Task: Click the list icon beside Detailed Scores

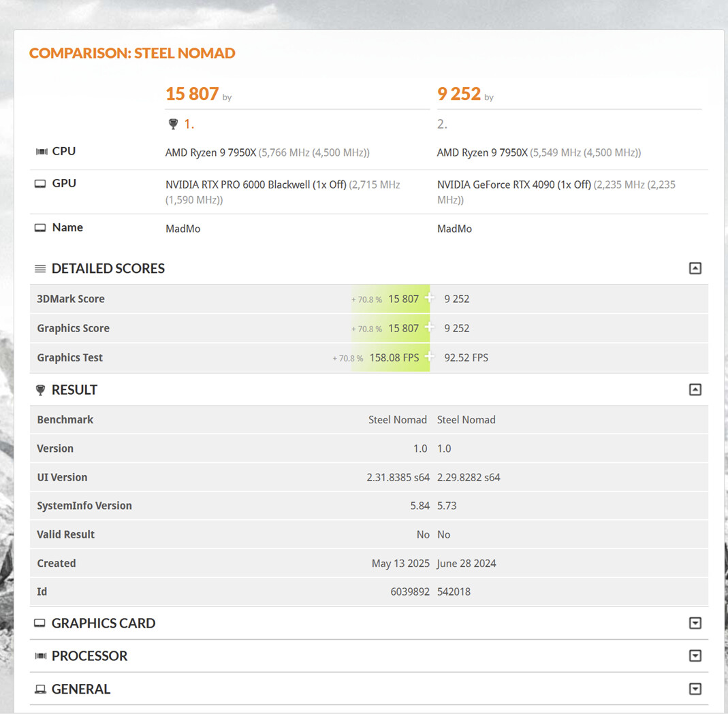Action: (40, 269)
